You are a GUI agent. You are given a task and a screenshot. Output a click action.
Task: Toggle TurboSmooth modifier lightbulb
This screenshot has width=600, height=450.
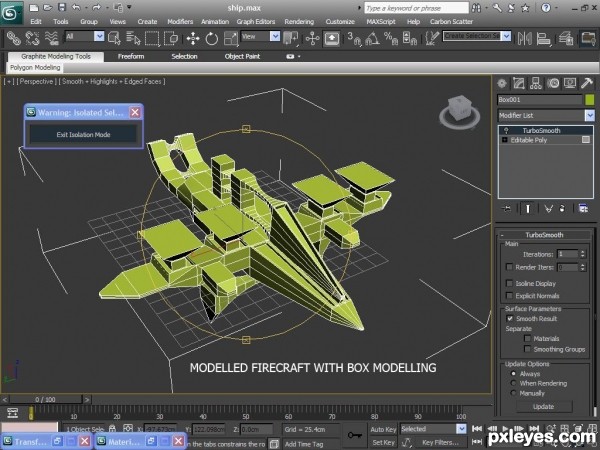[x=506, y=130]
